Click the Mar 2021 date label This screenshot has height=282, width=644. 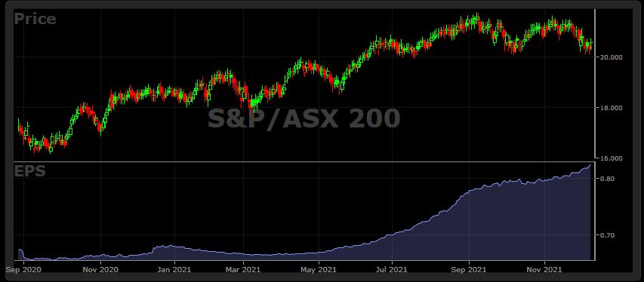pos(243,270)
